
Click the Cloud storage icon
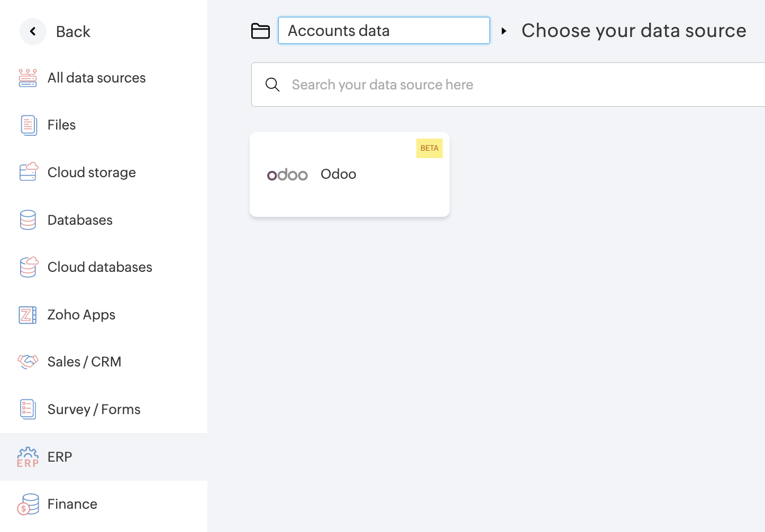pyautogui.click(x=29, y=172)
